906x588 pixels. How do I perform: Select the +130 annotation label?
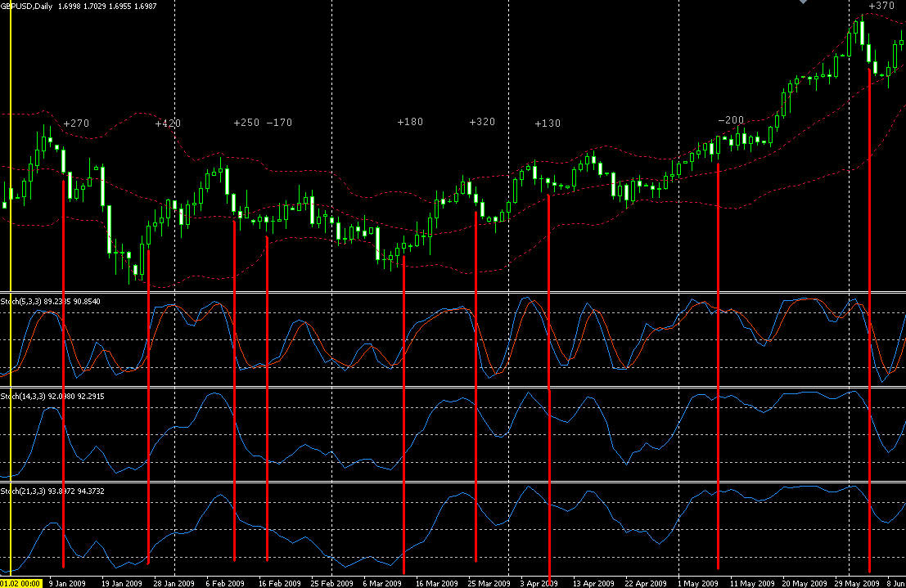coord(548,123)
